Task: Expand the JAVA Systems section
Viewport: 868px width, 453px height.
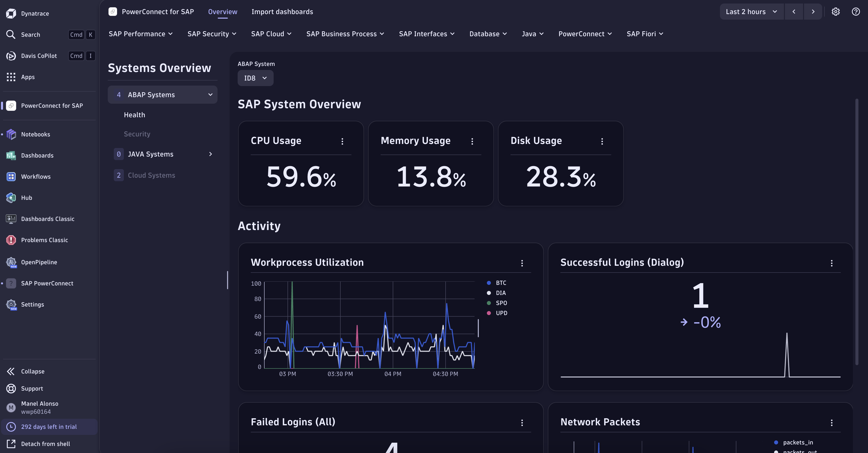Action: [x=211, y=154]
